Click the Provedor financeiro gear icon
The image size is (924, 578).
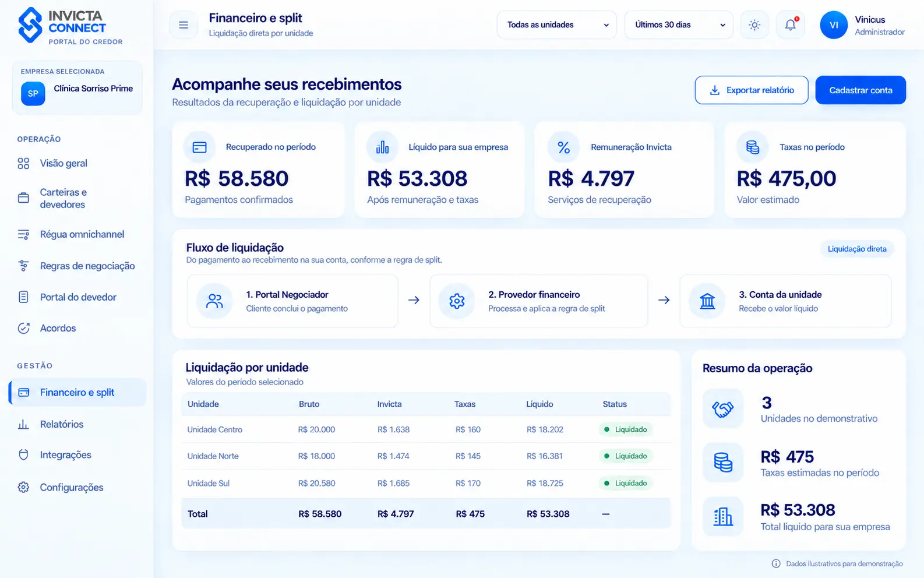pyautogui.click(x=457, y=301)
